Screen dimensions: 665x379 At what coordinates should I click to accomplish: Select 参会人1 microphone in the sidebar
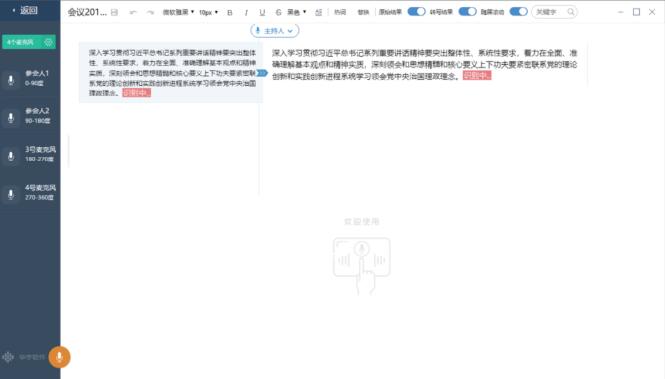30,78
